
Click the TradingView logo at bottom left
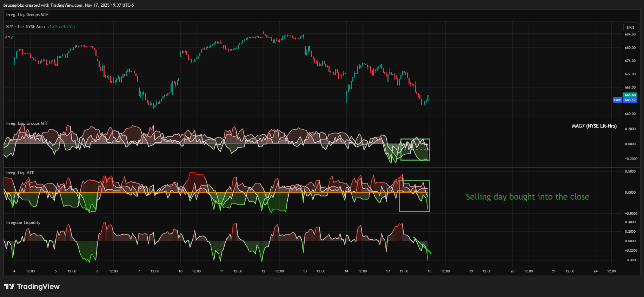point(32,286)
